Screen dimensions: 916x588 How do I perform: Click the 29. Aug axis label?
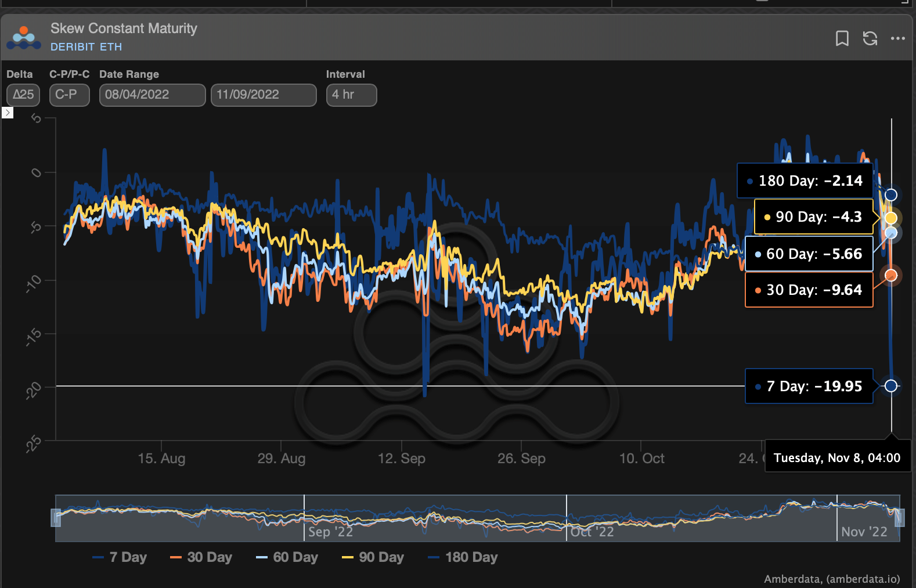click(282, 459)
